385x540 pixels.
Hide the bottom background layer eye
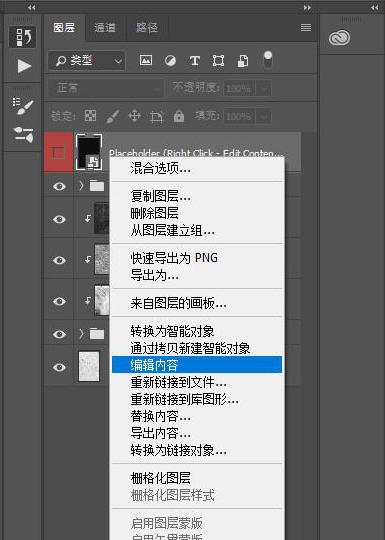point(59,367)
